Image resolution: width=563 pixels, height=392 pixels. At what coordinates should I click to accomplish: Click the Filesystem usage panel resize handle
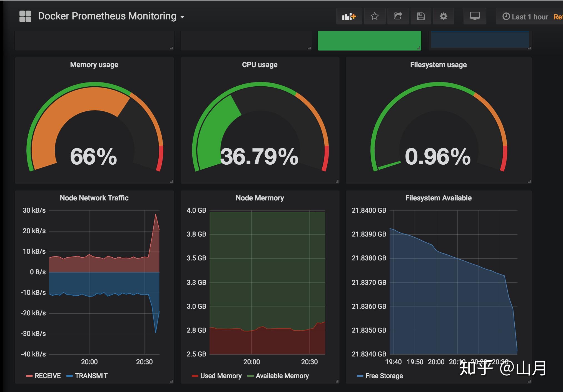point(529,181)
